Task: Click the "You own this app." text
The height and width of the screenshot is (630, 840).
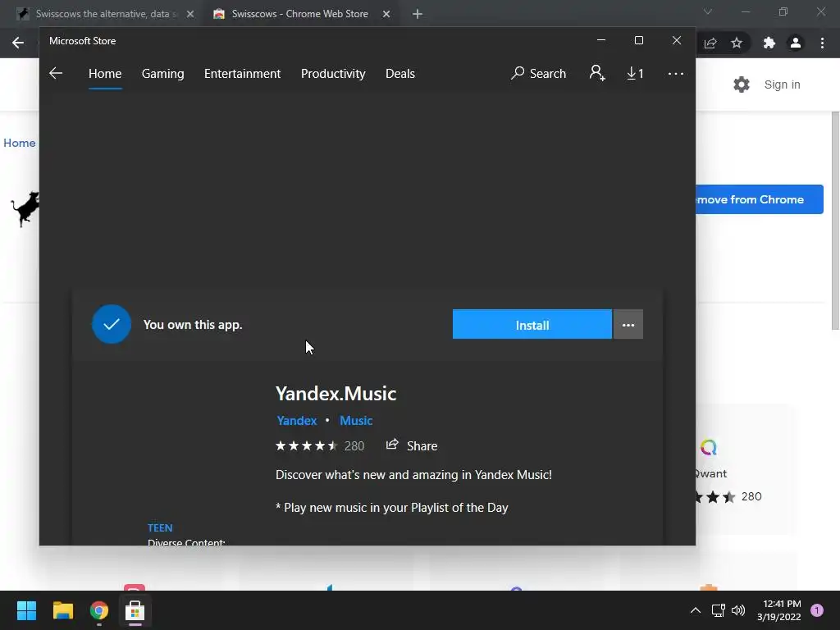Action: click(193, 325)
